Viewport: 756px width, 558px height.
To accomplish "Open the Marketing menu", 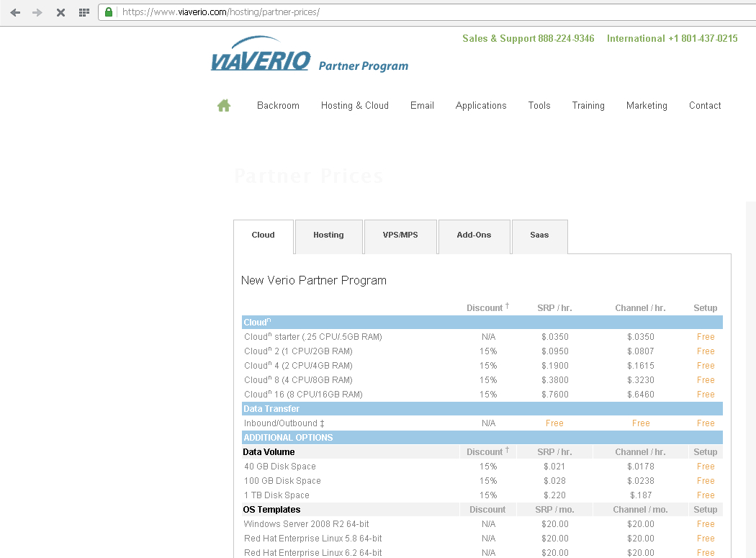I will [x=647, y=105].
